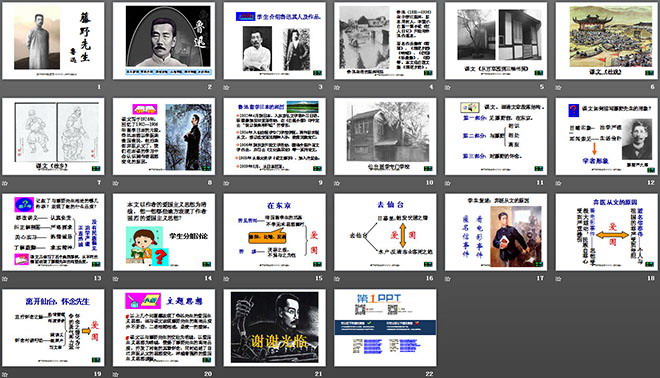Viewport: 660px width, 378px height.
Task: Click slide number 12 label
Action: (x=651, y=183)
